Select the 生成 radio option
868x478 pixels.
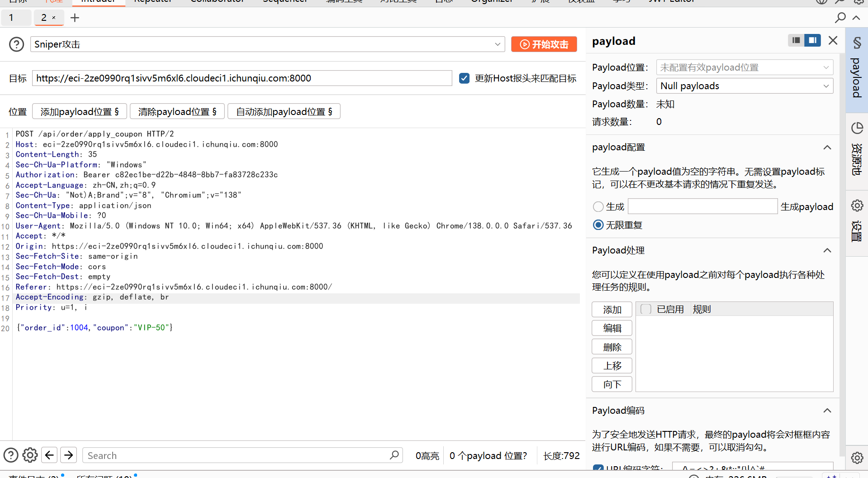[598, 207]
